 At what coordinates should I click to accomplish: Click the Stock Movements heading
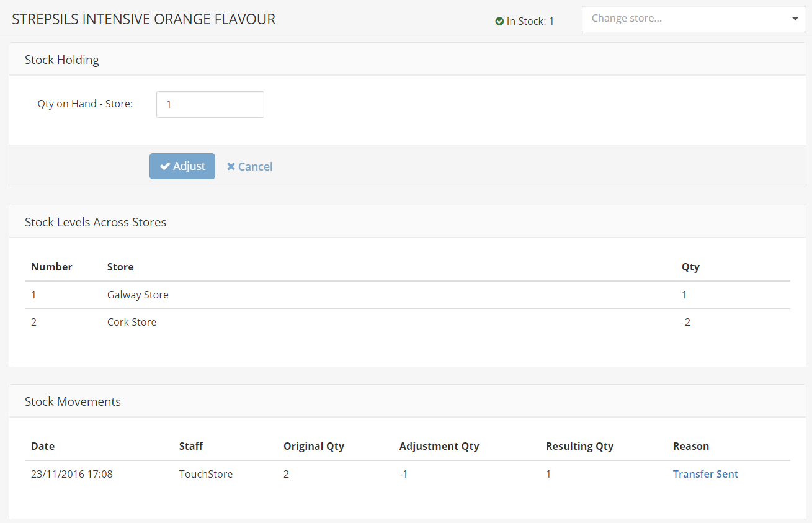[73, 401]
